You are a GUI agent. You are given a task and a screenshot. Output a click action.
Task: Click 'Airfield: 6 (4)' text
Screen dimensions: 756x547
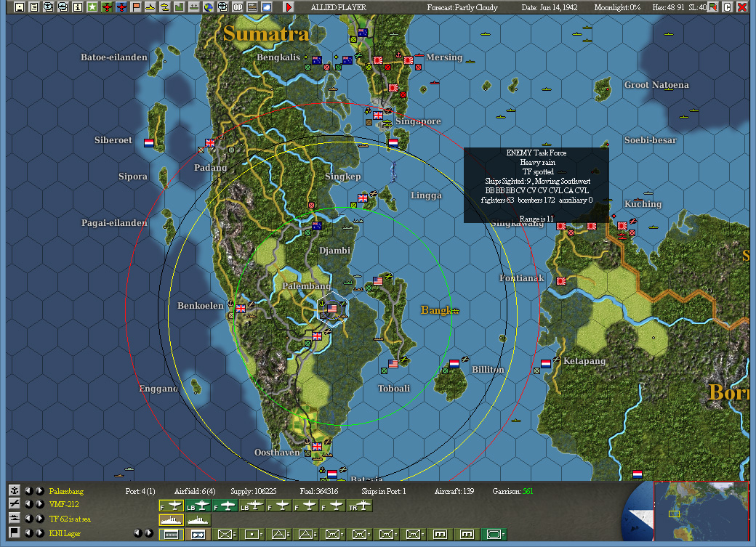[x=195, y=491]
